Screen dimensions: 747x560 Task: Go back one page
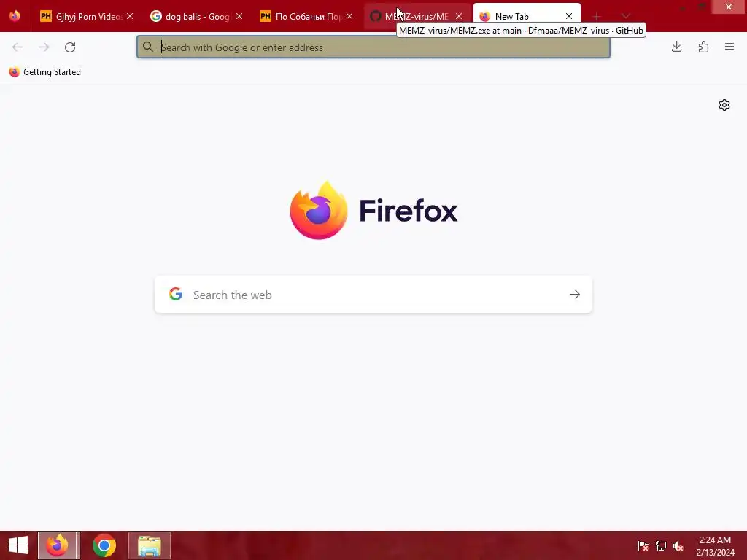click(18, 47)
